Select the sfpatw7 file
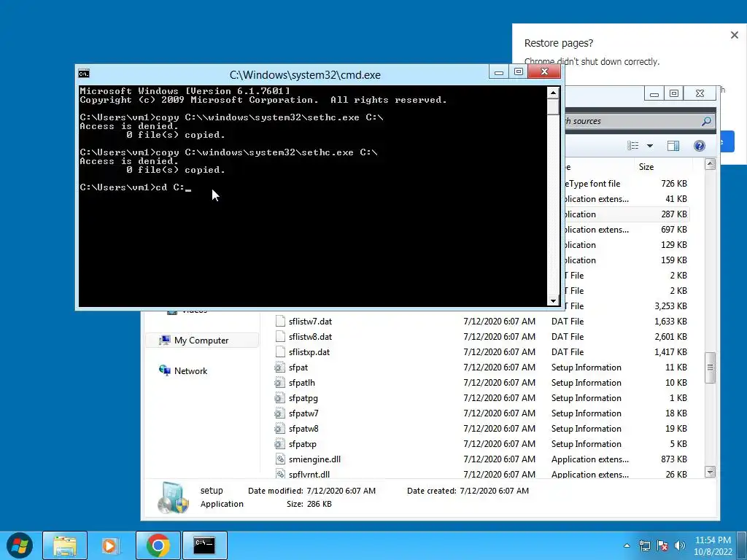 [x=303, y=413]
